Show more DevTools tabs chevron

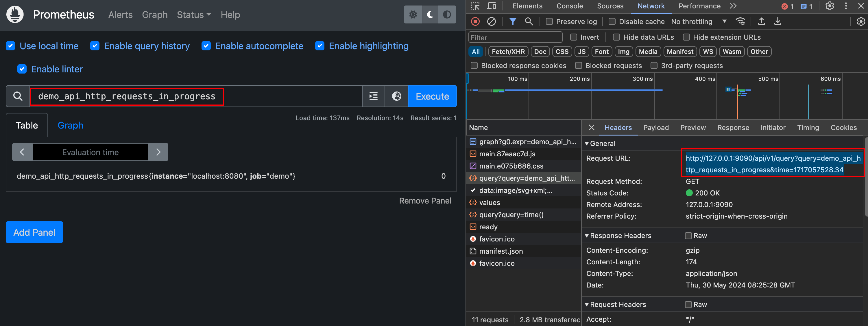[733, 6]
